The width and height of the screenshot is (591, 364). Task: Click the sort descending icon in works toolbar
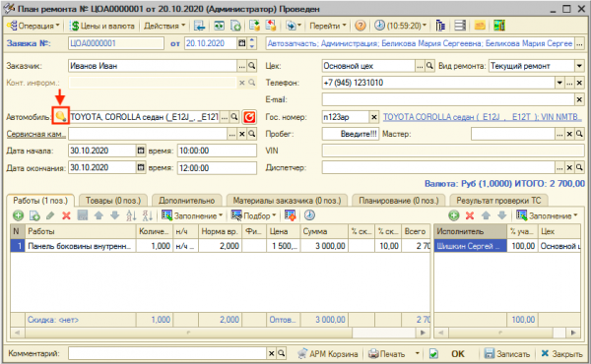click(147, 215)
